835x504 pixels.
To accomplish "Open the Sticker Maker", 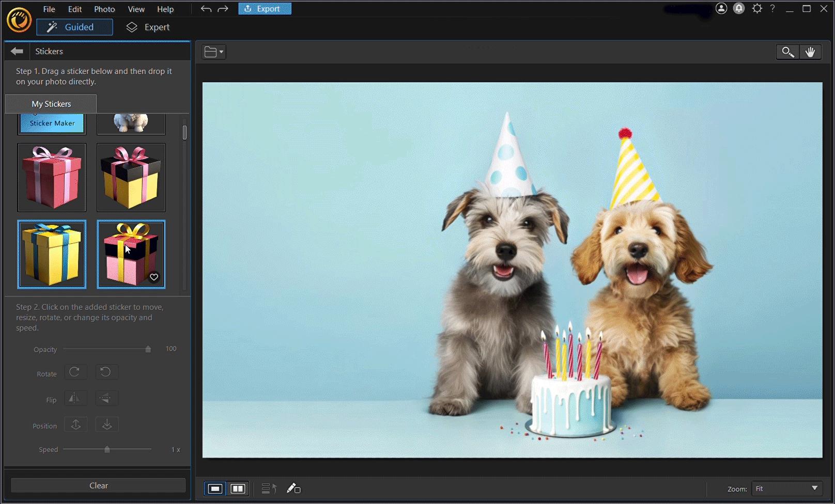I will point(52,123).
